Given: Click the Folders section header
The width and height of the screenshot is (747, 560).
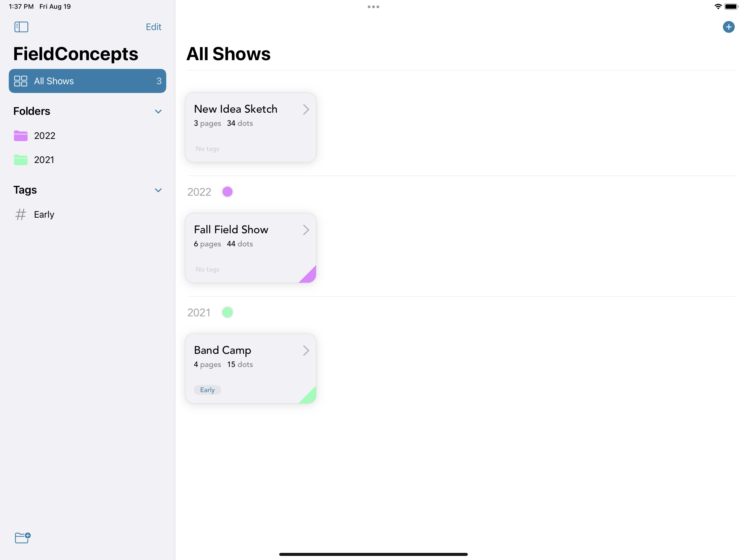Looking at the screenshot, I should tap(32, 111).
